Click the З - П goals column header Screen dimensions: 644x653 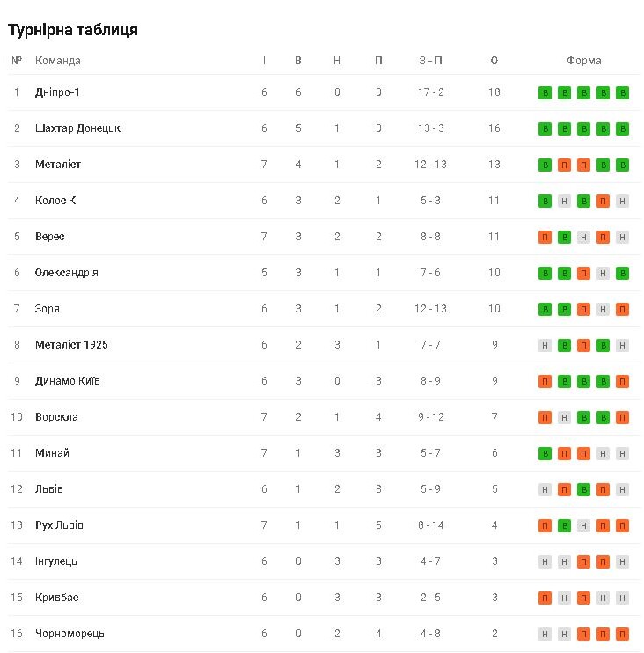click(430, 61)
